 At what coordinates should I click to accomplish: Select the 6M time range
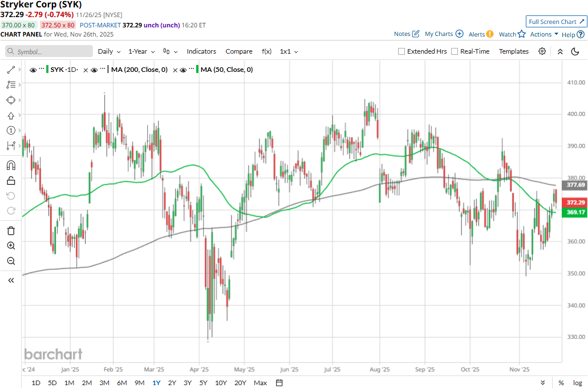(x=122, y=383)
